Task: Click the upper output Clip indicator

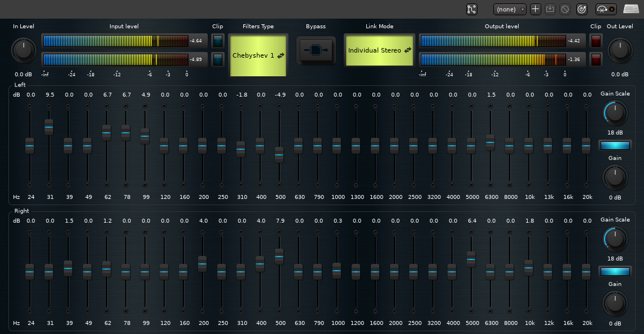Action: pyautogui.click(x=595, y=41)
